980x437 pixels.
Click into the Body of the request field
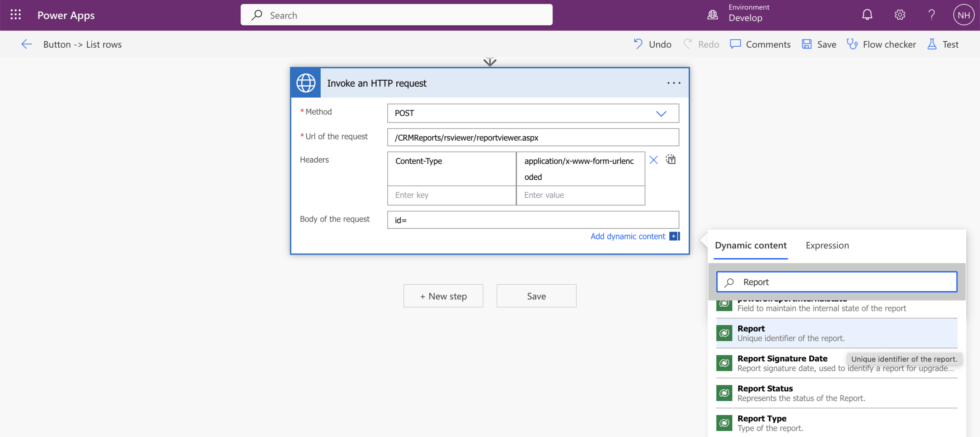[533, 220]
